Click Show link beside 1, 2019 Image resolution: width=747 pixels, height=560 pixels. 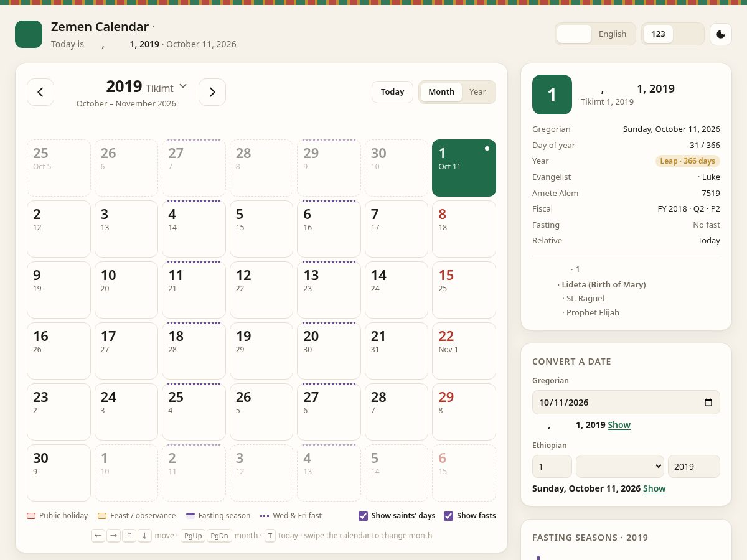[619, 425]
